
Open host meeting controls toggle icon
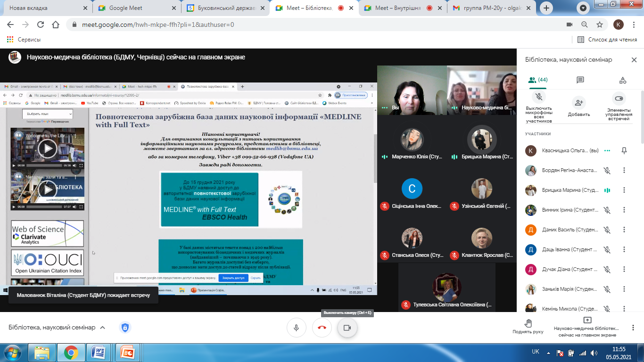tap(619, 99)
